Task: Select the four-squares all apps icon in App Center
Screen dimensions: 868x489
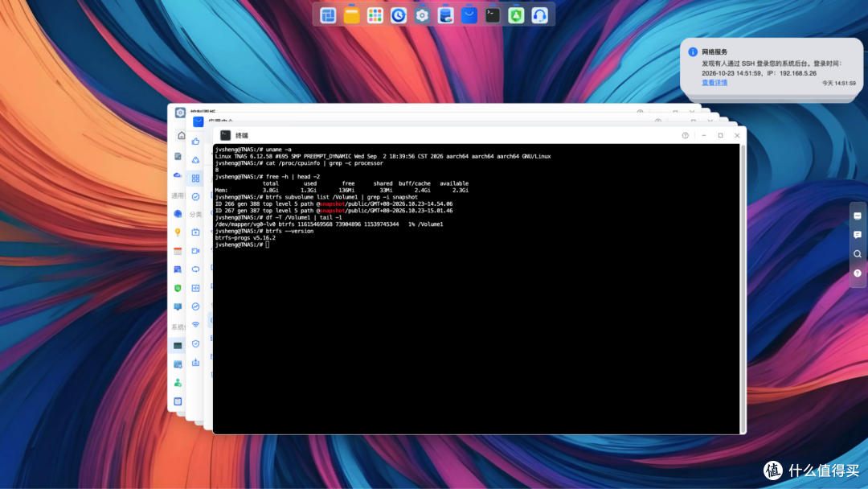Action: tap(195, 179)
